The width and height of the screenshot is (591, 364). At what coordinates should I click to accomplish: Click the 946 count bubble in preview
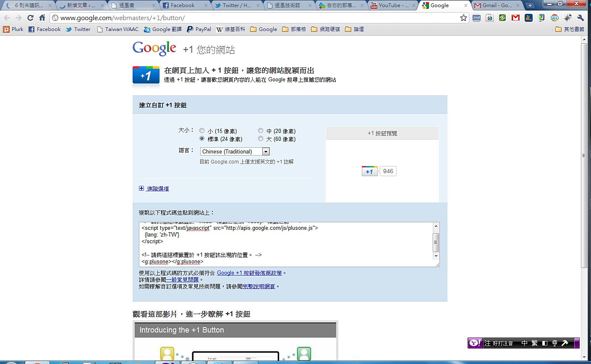388,171
